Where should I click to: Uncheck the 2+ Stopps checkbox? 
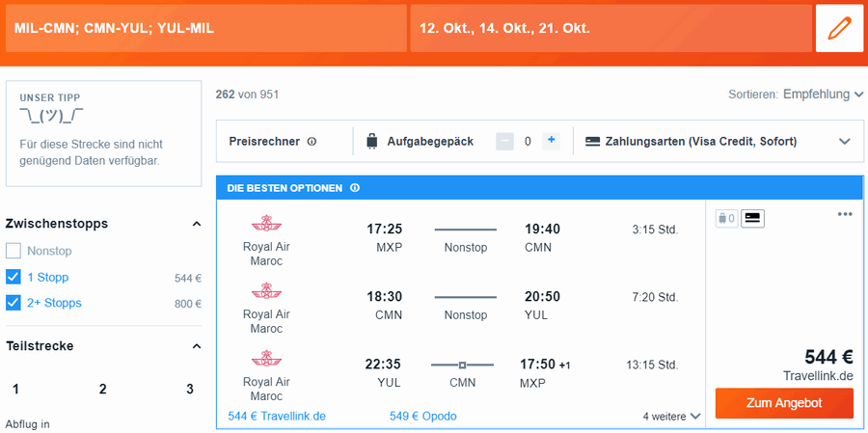tap(14, 303)
